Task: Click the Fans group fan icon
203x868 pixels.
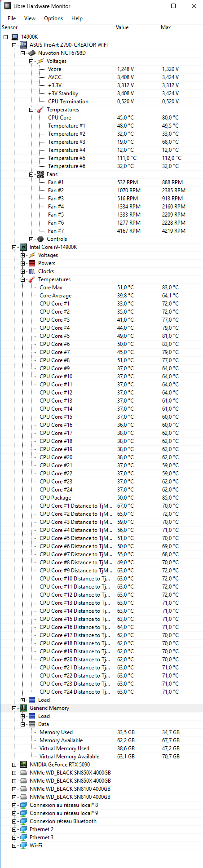Action: tap(40, 174)
